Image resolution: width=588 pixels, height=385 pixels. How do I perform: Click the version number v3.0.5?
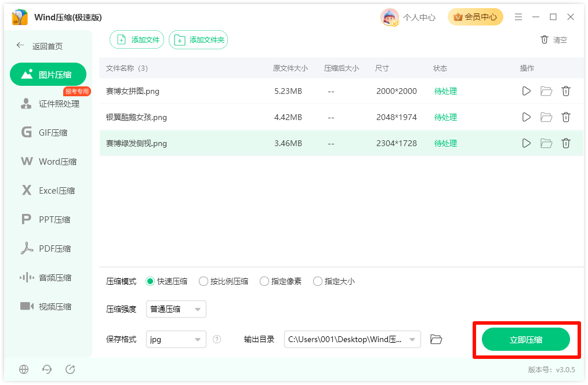tap(565, 369)
